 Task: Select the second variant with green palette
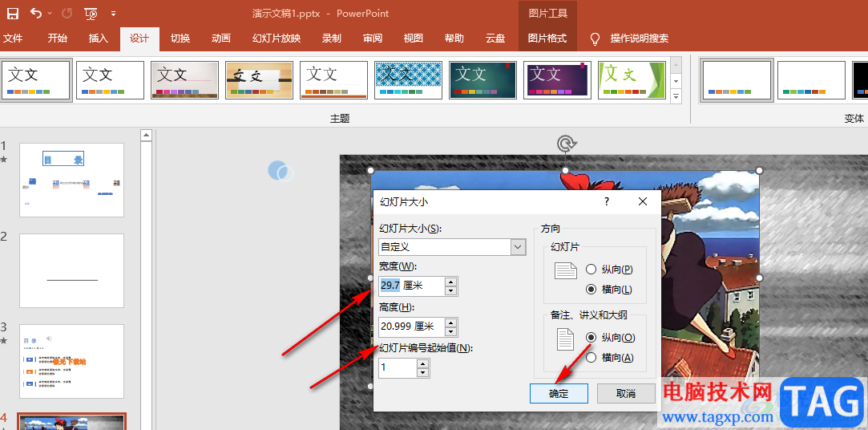tap(811, 80)
